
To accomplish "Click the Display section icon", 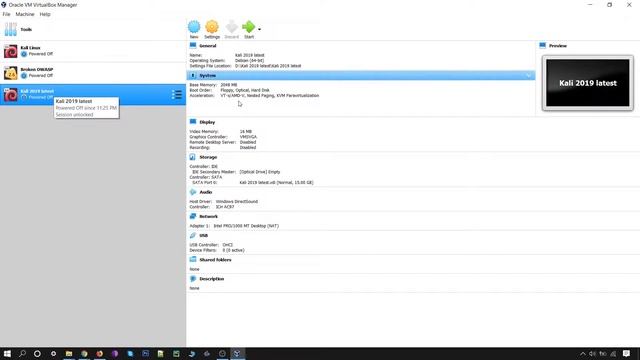I will pos(193,122).
